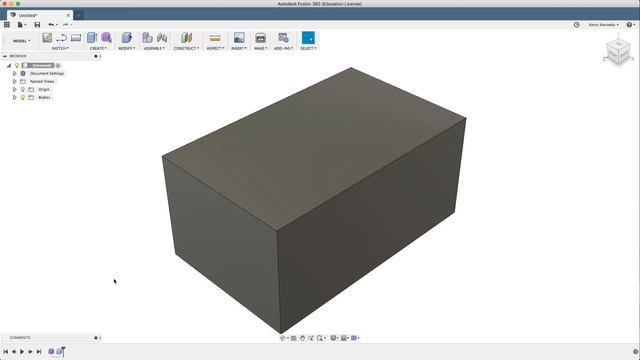This screenshot has width=640, height=360.
Task: Click the Add-Ins scripts icon
Action: pos(283,38)
